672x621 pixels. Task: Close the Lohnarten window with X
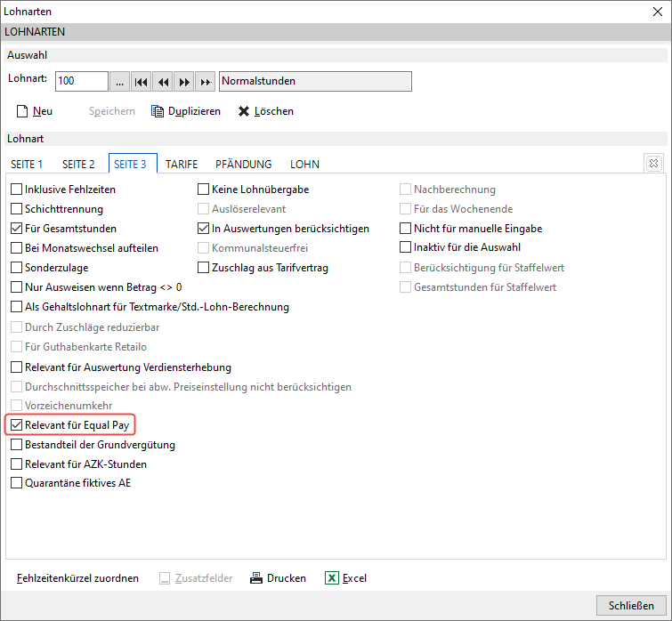point(658,12)
